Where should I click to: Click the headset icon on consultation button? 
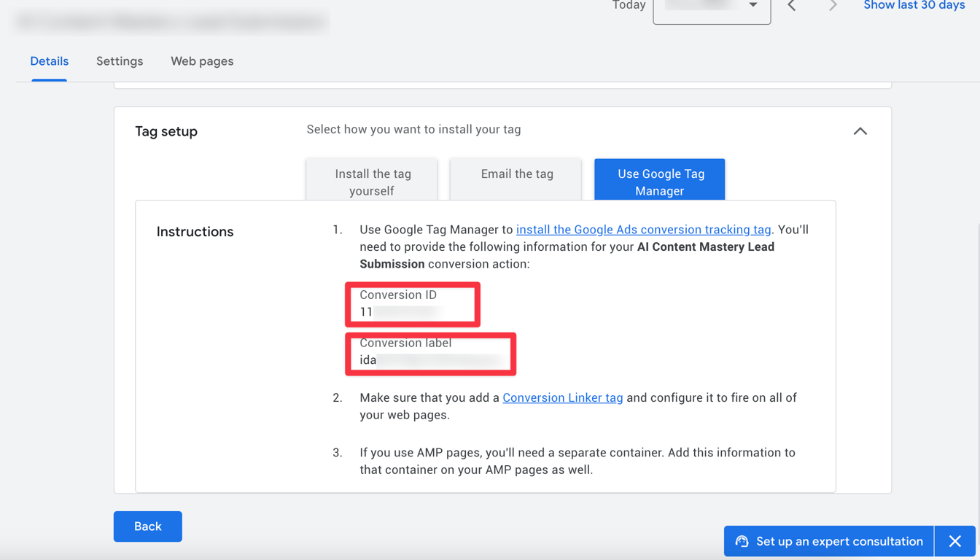[742, 541]
